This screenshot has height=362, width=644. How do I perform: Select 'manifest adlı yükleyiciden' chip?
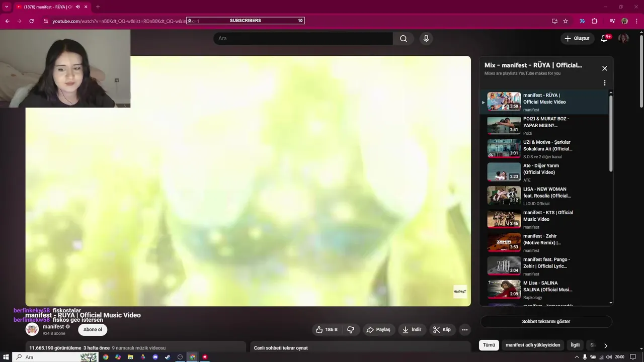pyautogui.click(x=533, y=345)
